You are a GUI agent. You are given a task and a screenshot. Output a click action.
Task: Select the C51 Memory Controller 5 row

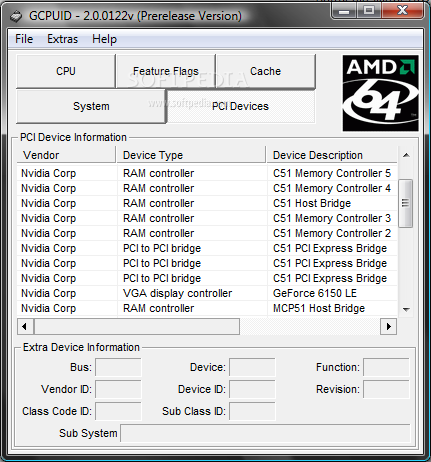(207, 173)
